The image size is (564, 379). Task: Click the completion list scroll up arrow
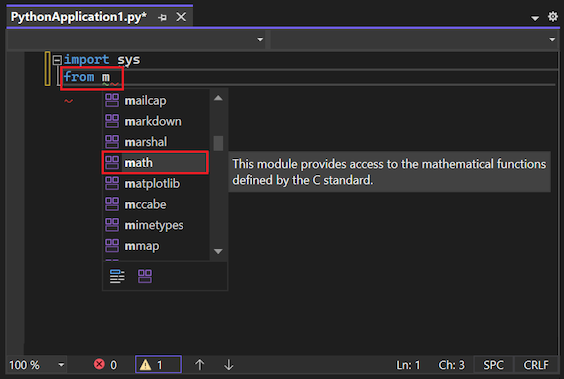[x=218, y=98]
